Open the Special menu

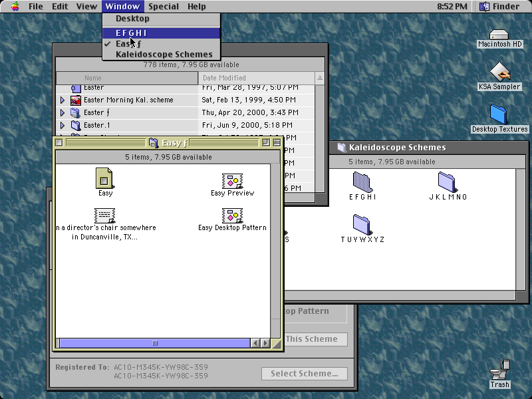(164, 7)
